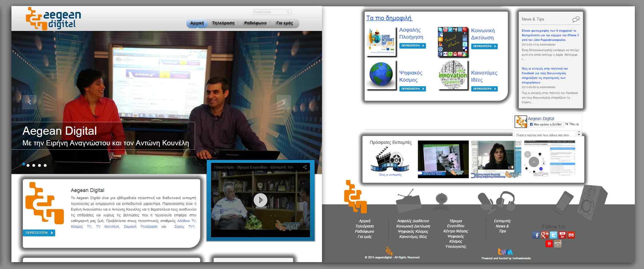The width and height of the screenshot is (644, 269).
Task: Click the small orange logo above the copyright
Action: click(389, 251)
